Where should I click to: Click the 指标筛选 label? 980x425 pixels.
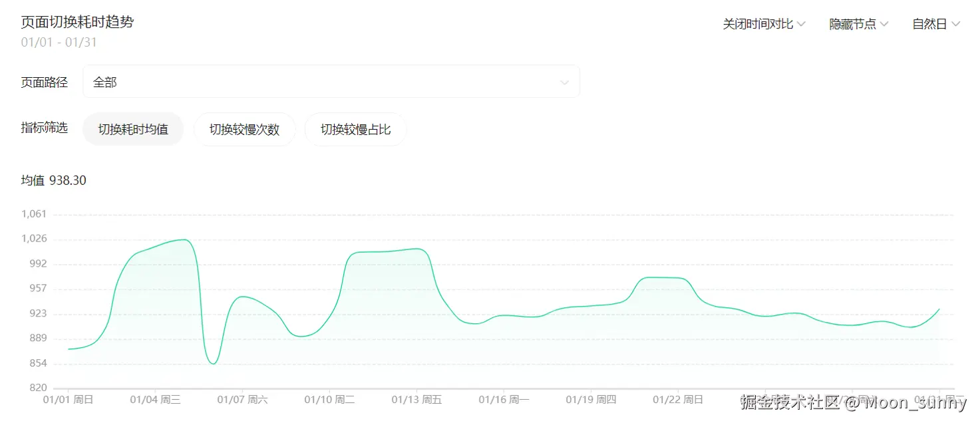pyautogui.click(x=45, y=128)
